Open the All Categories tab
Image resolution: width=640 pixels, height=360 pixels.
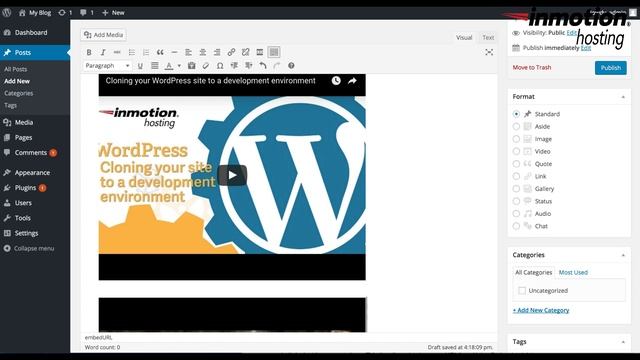(x=533, y=272)
